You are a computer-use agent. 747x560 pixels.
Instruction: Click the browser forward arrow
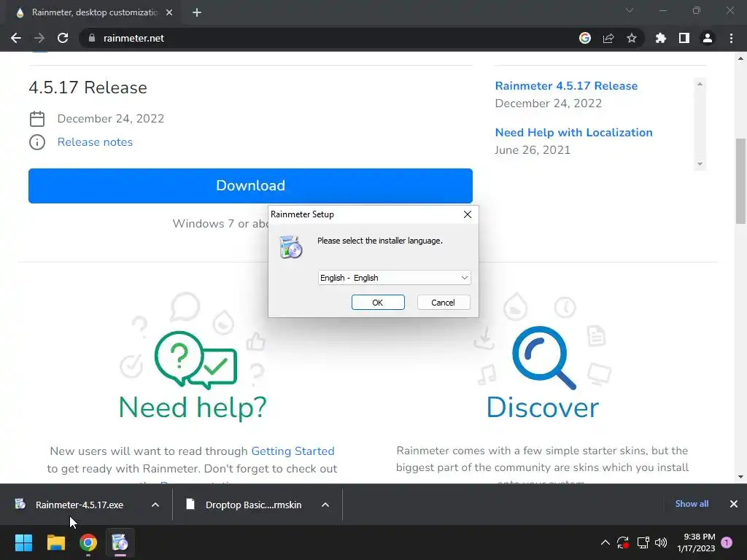[x=39, y=38]
